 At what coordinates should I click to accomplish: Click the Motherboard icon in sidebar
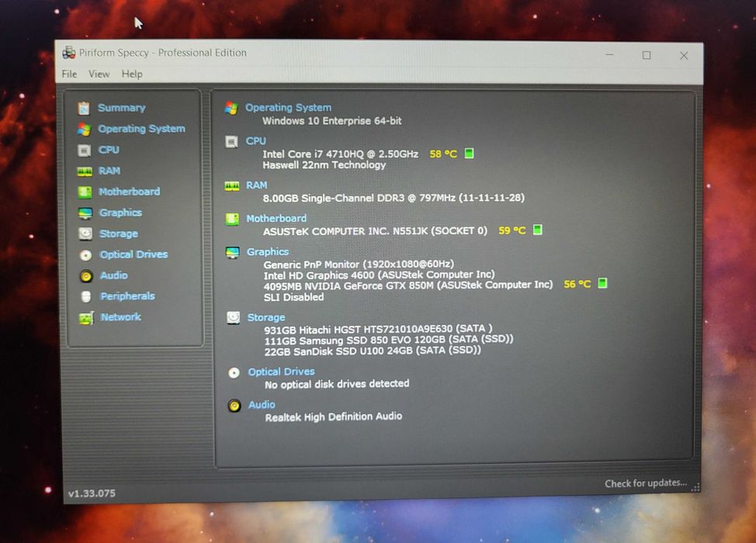85,192
